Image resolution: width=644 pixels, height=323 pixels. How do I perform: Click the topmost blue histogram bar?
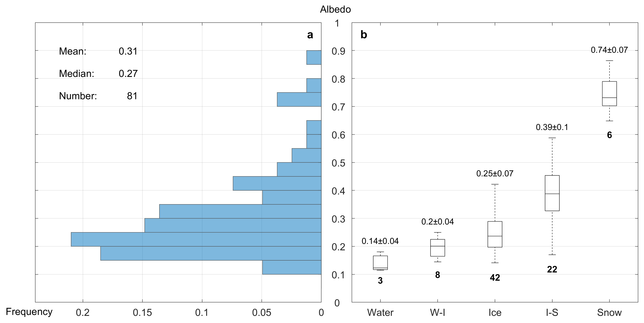[314, 57]
